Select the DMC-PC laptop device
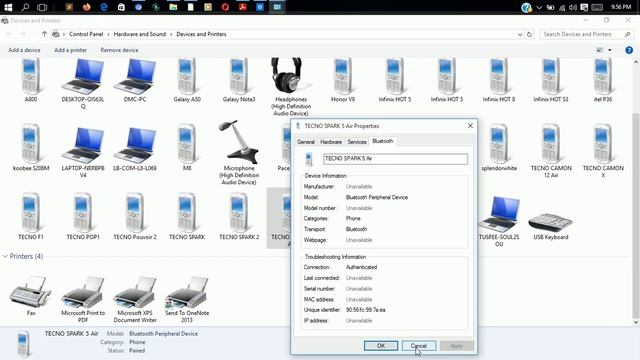The width and height of the screenshot is (640, 360). point(135,80)
